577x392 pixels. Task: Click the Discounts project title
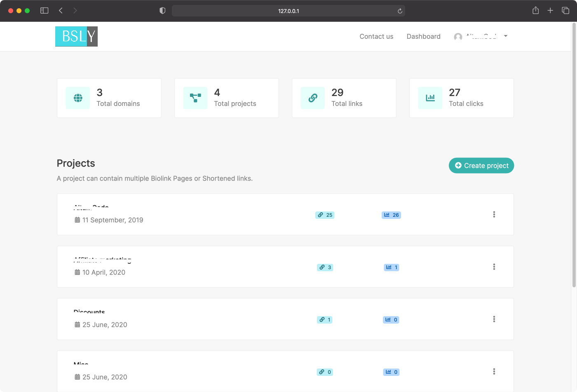point(89,312)
